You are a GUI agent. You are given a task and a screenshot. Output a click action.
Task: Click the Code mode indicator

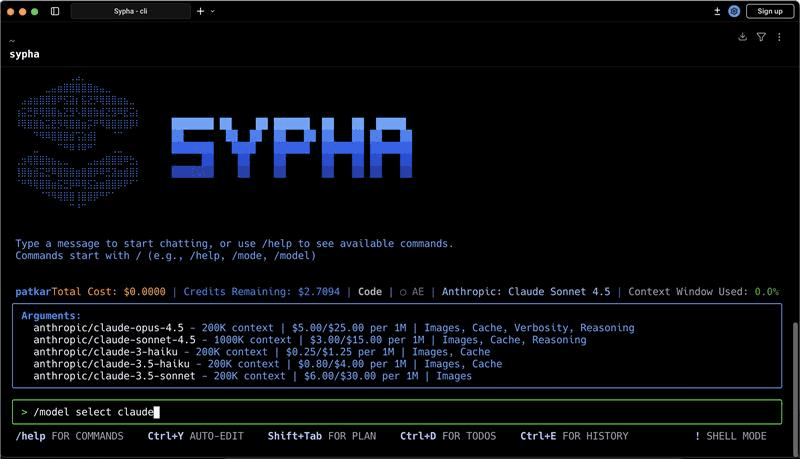click(370, 292)
